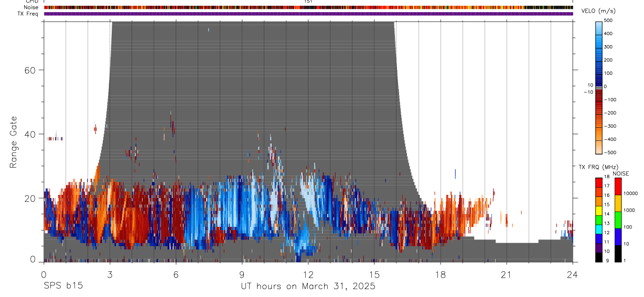Click the 3 tick on the UT hours axis
The width and height of the screenshot is (644, 297).
(110, 274)
